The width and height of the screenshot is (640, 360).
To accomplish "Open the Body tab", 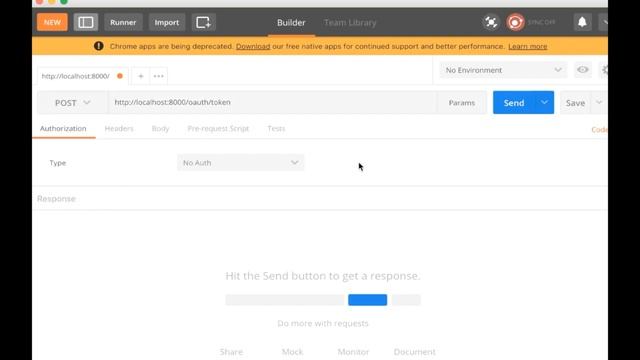I will point(160,129).
